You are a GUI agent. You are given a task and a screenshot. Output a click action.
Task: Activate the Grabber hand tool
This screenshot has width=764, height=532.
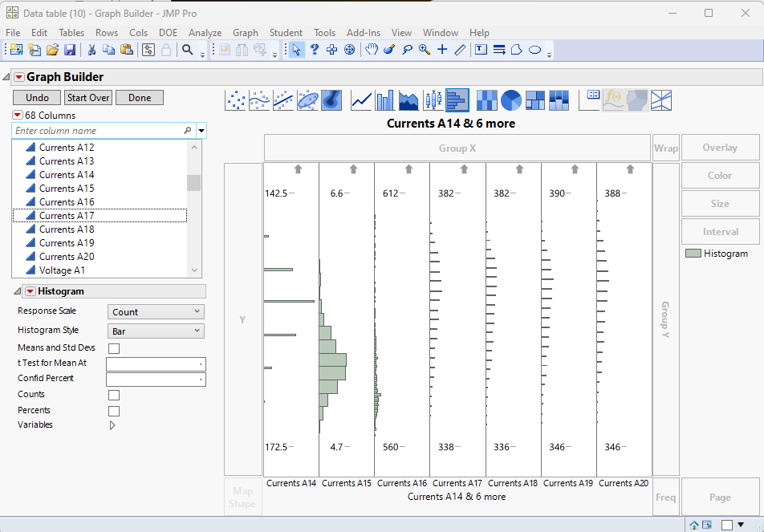tap(372, 50)
